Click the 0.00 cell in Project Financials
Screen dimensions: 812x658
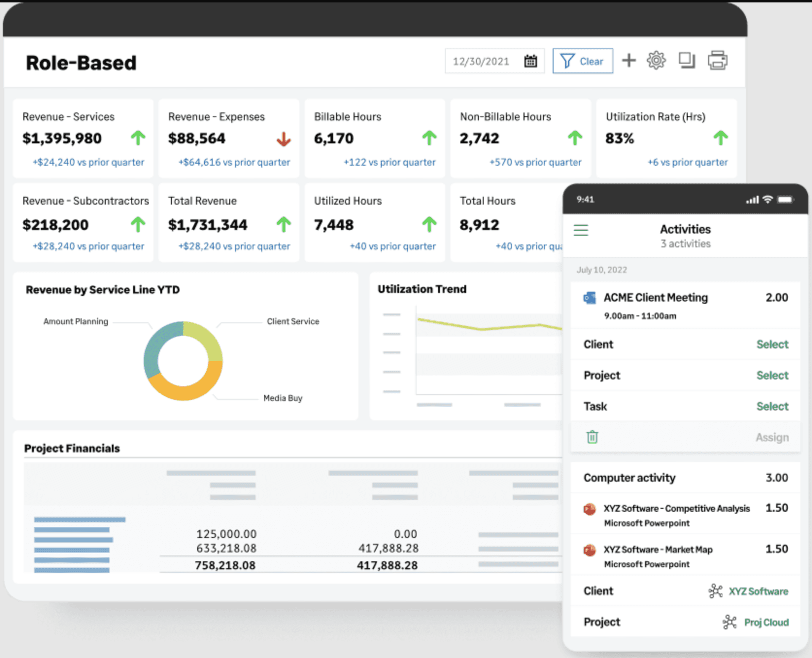[x=406, y=534]
